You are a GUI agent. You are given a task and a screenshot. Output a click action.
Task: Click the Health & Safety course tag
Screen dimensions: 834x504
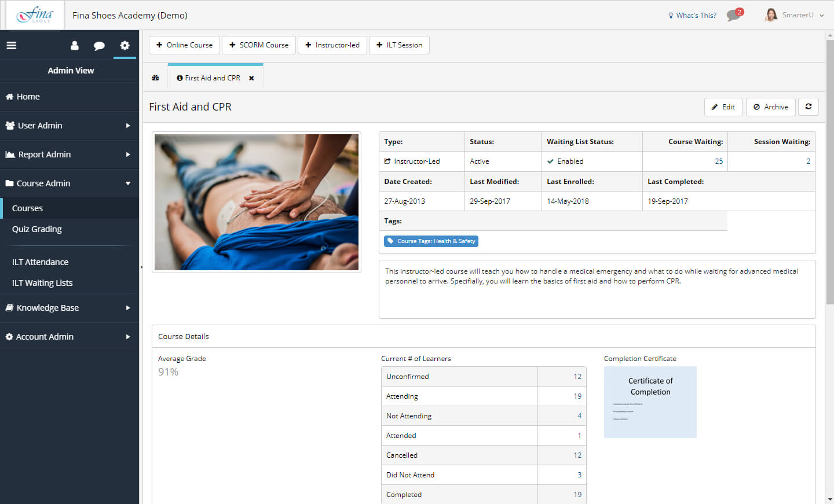pyautogui.click(x=431, y=241)
